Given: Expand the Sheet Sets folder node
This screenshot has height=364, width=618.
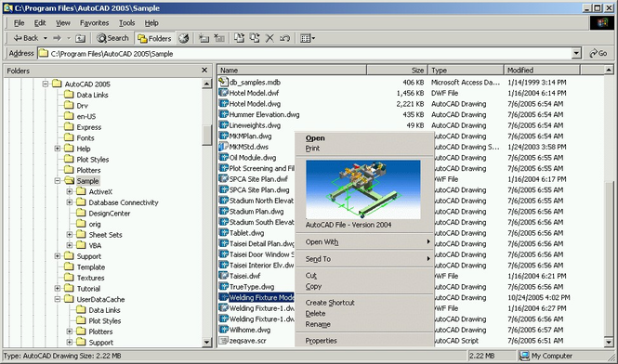Looking at the screenshot, I should pos(70,234).
